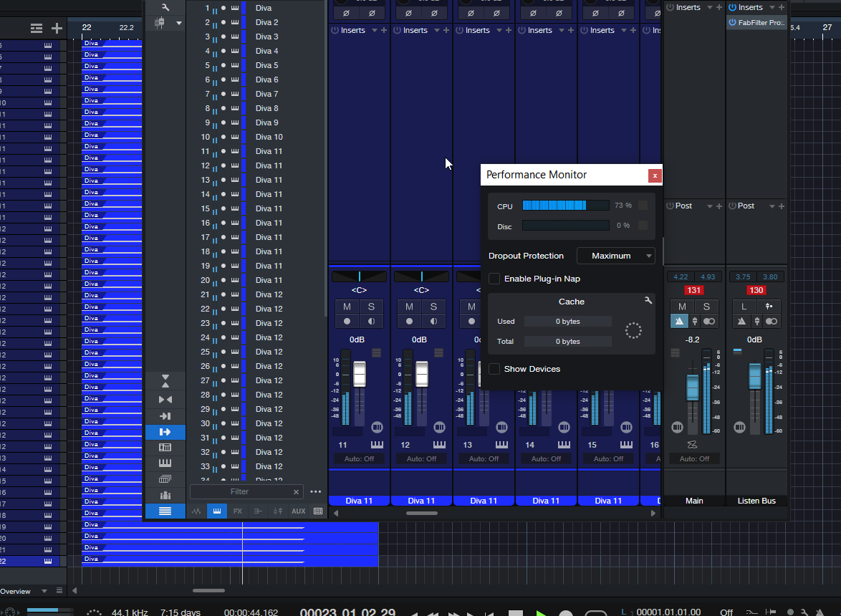The image size is (841, 616).
Task: Click the channel editor icon on channel 11
Action: pos(377,428)
